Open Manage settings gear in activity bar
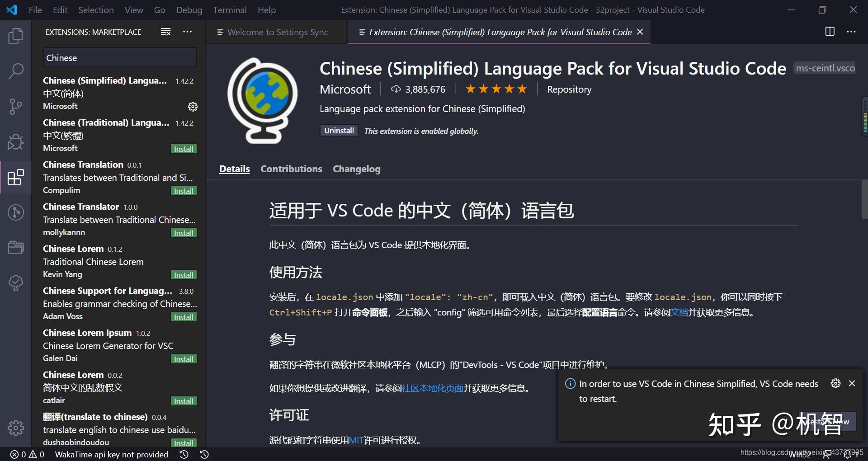The height and width of the screenshot is (461, 868). (x=16, y=428)
